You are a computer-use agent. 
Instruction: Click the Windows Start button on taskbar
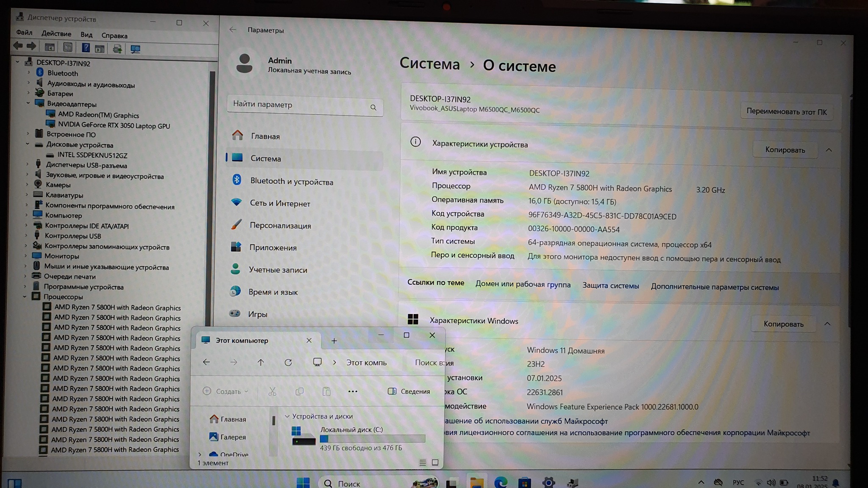tap(303, 482)
